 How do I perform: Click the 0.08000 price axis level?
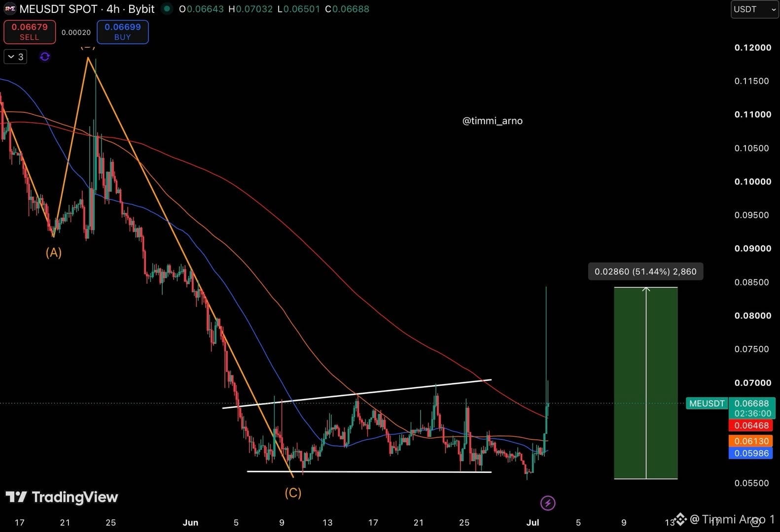(x=753, y=316)
